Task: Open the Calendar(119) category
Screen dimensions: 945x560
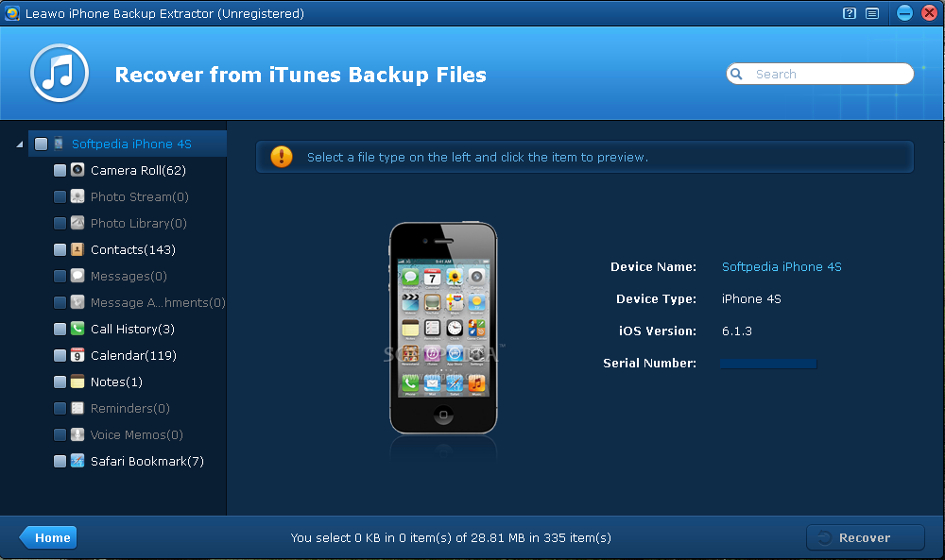Action: (x=134, y=356)
